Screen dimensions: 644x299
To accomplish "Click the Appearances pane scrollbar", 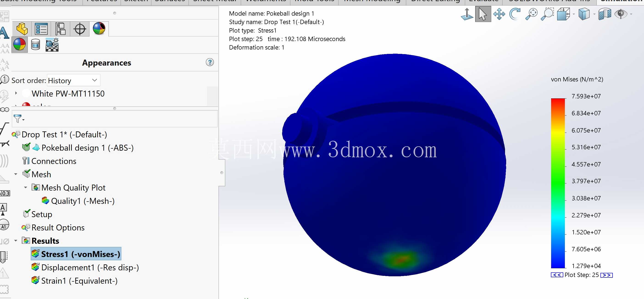I will [213, 96].
